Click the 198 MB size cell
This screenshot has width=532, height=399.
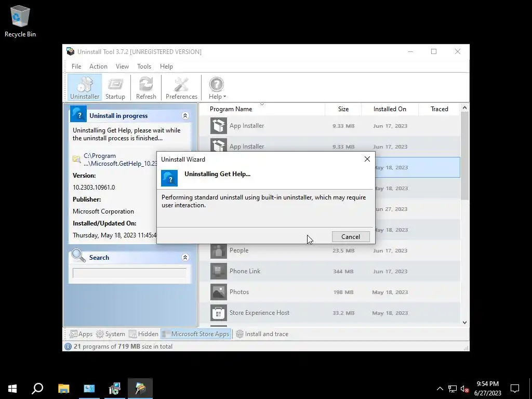point(343,292)
